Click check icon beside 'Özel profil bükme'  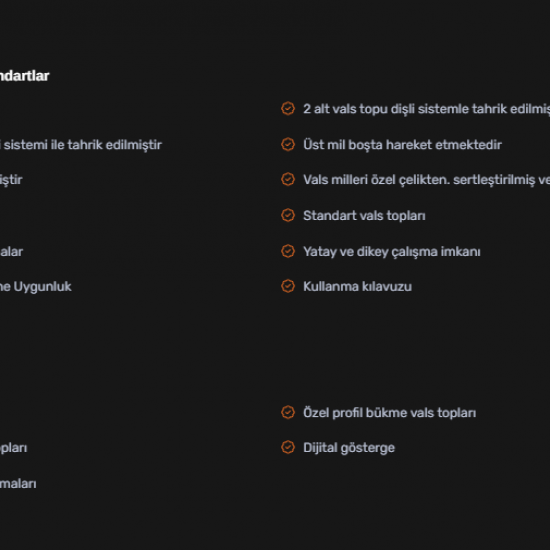coord(288,412)
